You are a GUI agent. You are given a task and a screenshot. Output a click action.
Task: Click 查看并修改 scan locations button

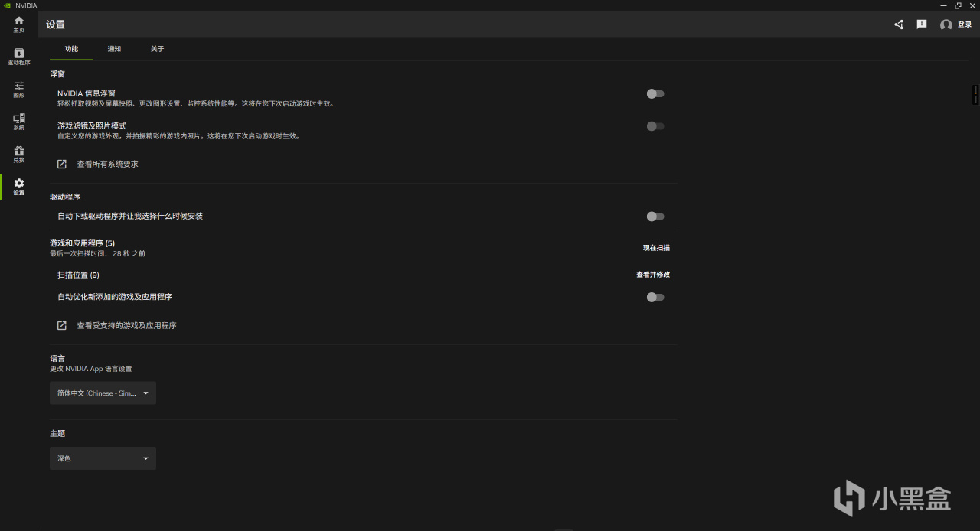653,275
